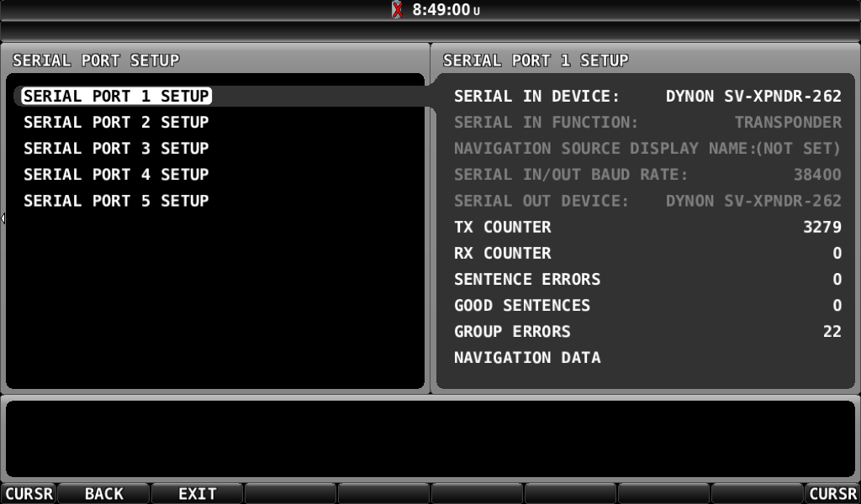Open Serial Port 3 Setup
This screenshot has width=861, height=504.
[x=116, y=148]
